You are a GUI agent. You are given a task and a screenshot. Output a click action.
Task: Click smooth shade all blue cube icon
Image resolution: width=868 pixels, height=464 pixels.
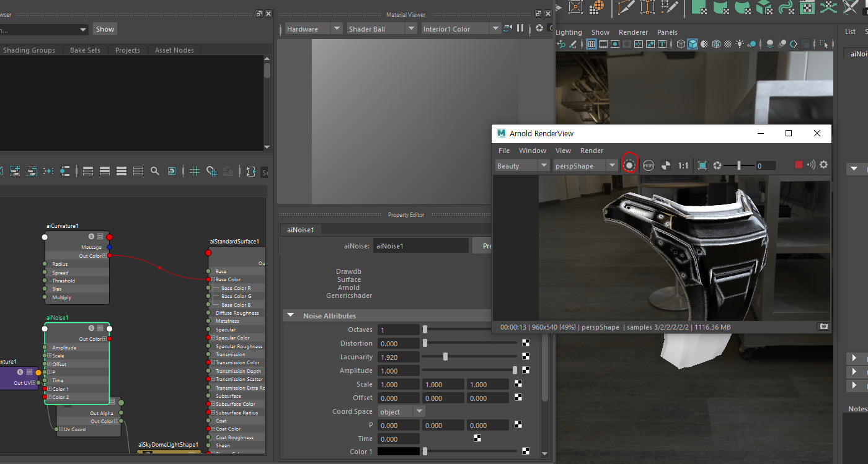point(693,44)
